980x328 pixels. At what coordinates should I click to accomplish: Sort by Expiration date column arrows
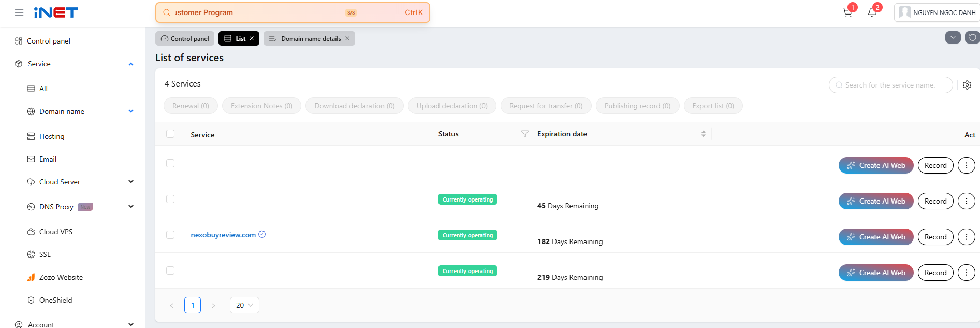coord(703,134)
